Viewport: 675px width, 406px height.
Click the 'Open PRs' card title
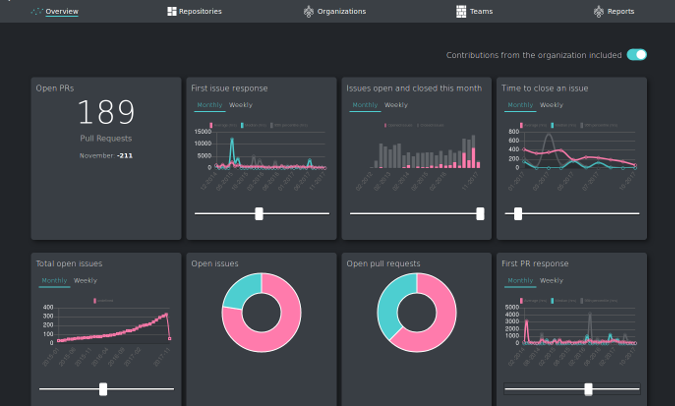pos(55,88)
